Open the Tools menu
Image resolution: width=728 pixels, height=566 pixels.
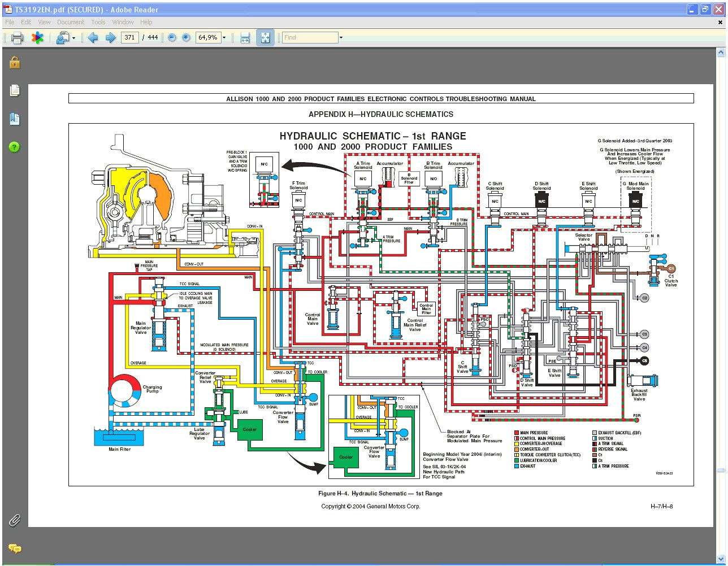(98, 22)
